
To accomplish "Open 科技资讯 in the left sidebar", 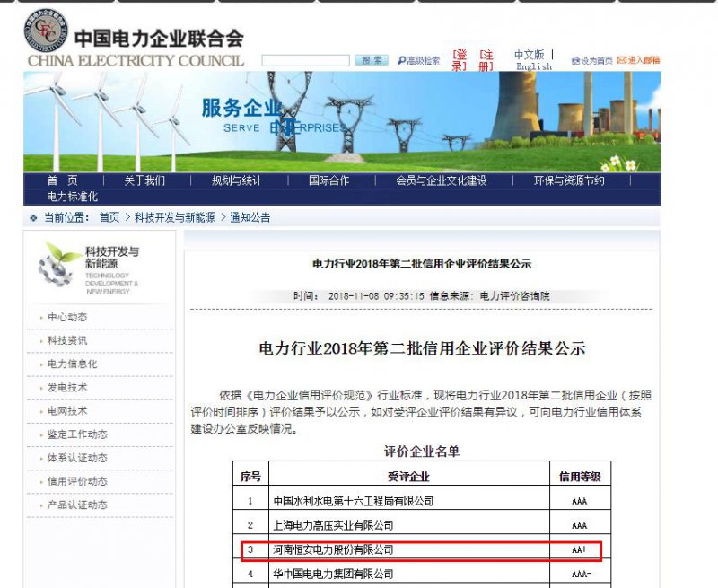I will point(67,340).
